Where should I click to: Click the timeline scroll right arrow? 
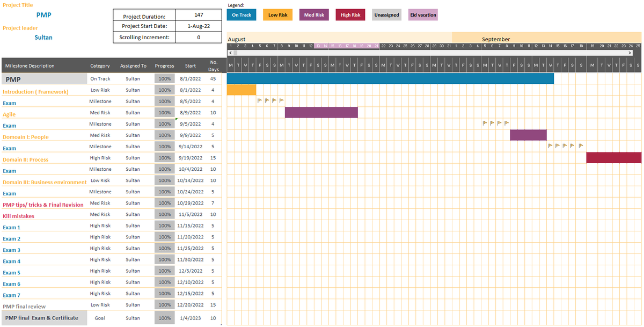[x=630, y=53]
